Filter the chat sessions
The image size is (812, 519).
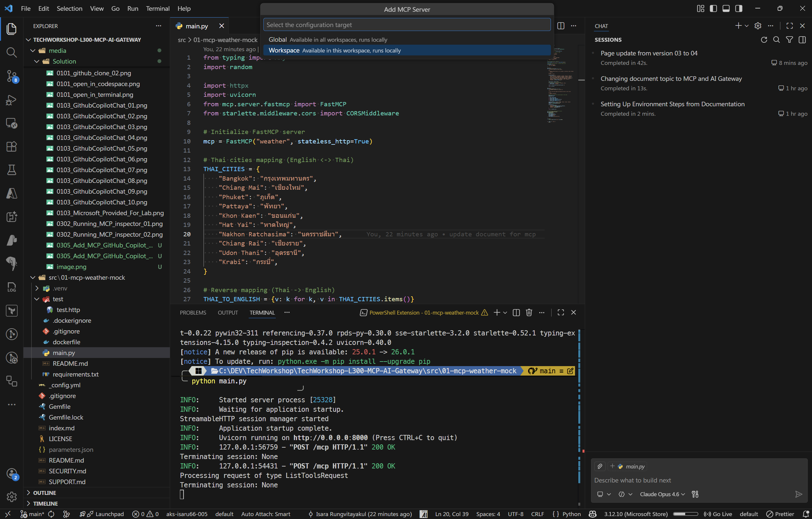click(x=790, y=40)
